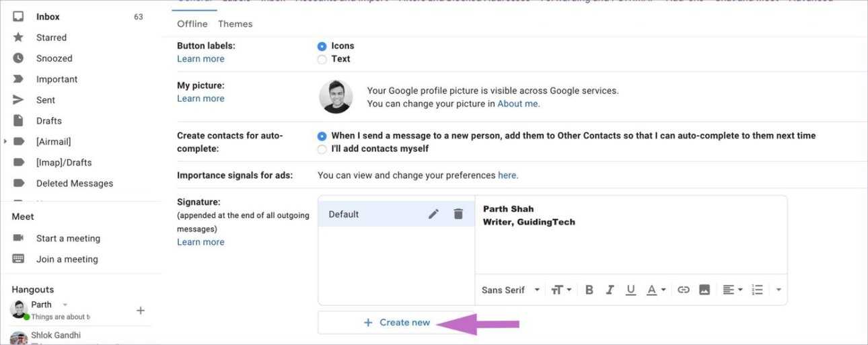Switch to the Themes tab

(x=235, y=24)
